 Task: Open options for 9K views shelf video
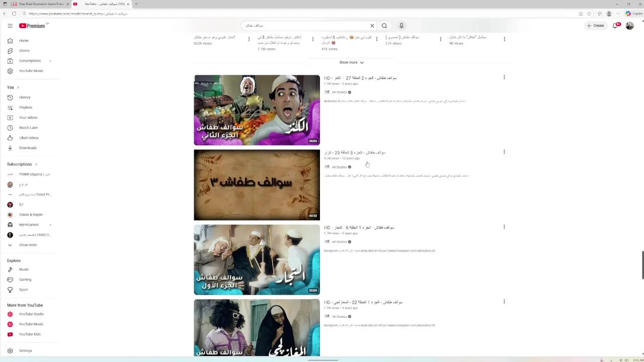pyautogui.click(x=504, y=39)
